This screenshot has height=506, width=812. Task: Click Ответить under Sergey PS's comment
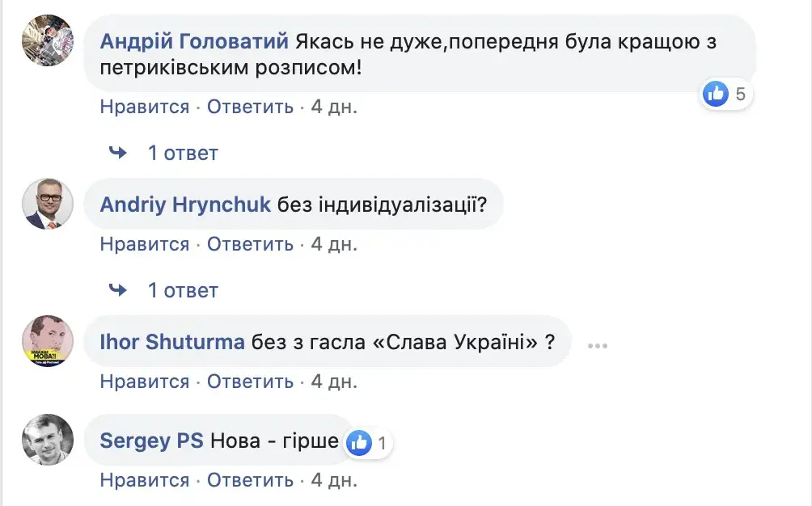coord(250,480)
